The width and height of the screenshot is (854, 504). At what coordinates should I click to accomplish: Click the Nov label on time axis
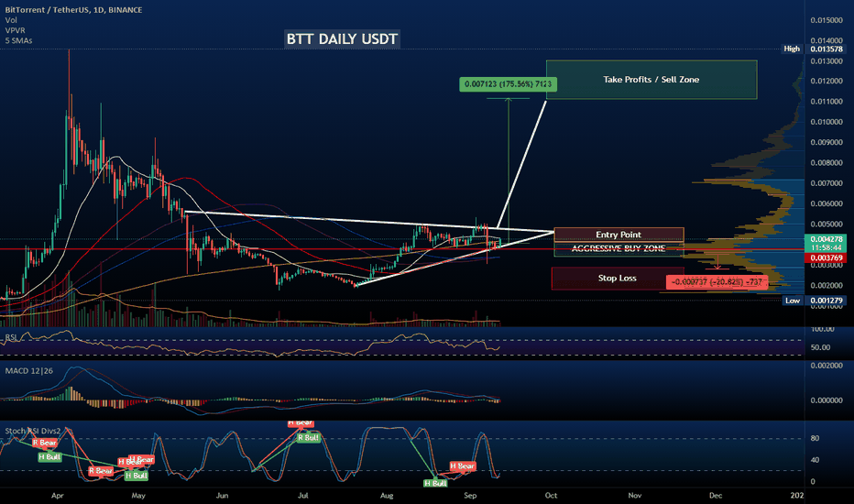(634, 495)
